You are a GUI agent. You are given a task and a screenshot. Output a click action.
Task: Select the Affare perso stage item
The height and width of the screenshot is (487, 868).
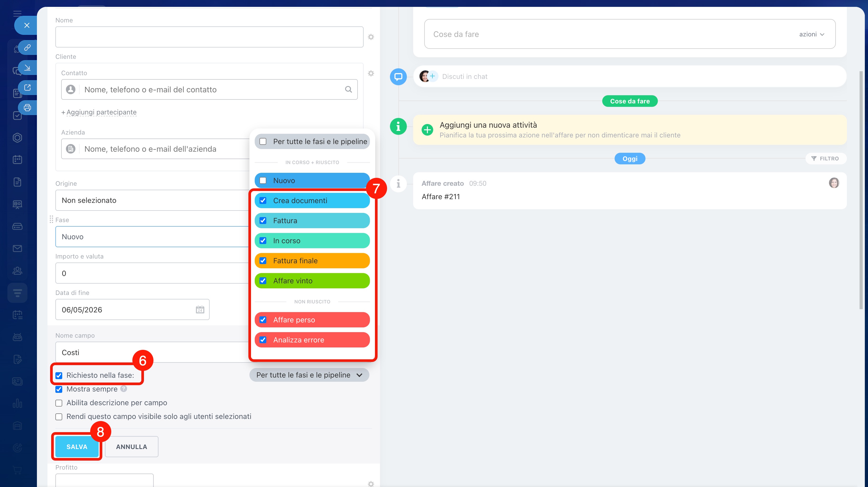pyautogui.click(x=312, y=320)
